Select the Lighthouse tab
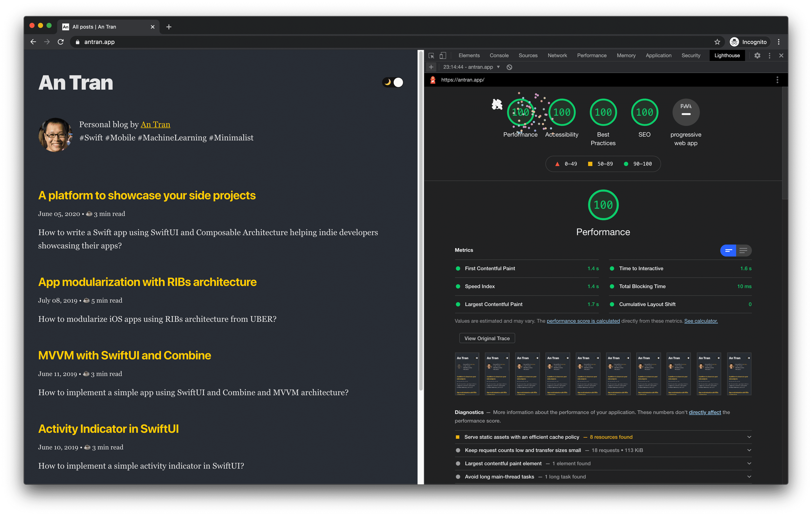This screenshot has height=516, width=812. click(727, 55)
